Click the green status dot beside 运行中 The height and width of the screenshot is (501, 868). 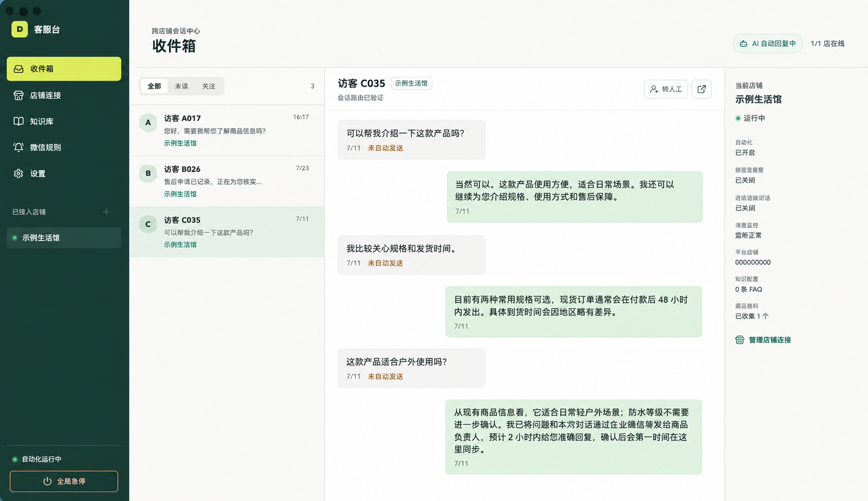click(x=738, y=118)
